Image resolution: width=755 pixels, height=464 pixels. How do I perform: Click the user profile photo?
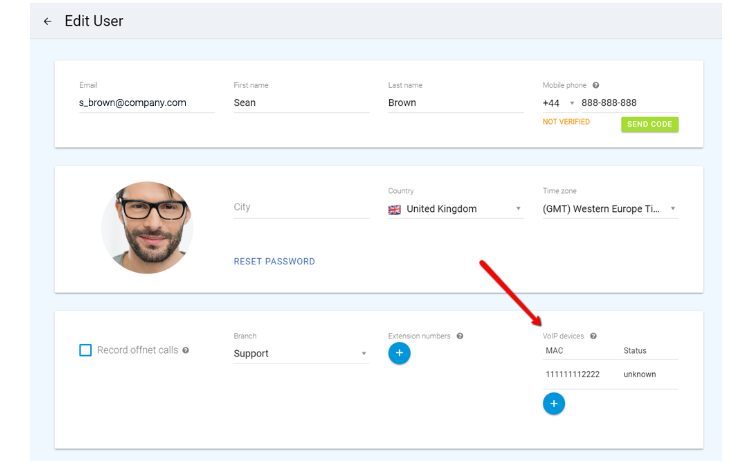click(147, 227)
